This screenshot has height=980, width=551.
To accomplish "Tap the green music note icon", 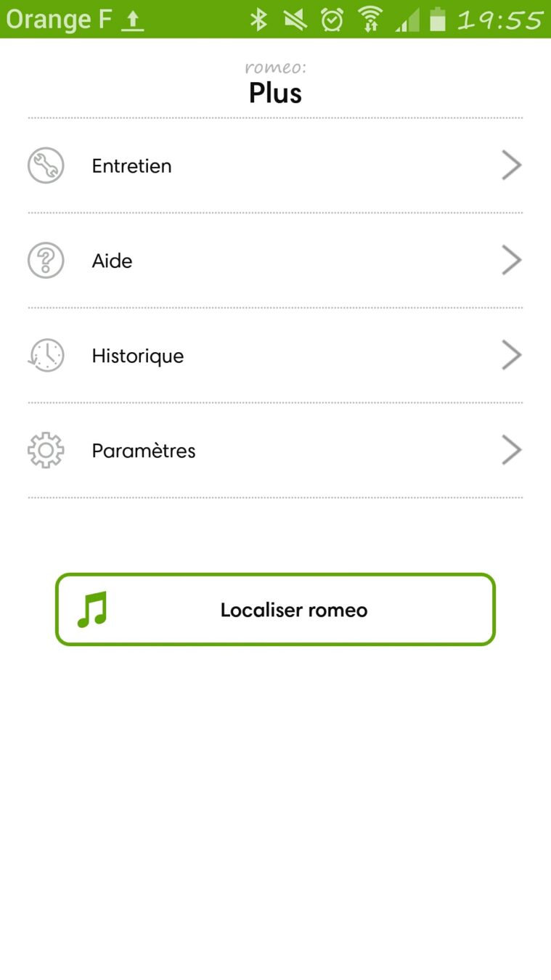I will tap(92, 610).
